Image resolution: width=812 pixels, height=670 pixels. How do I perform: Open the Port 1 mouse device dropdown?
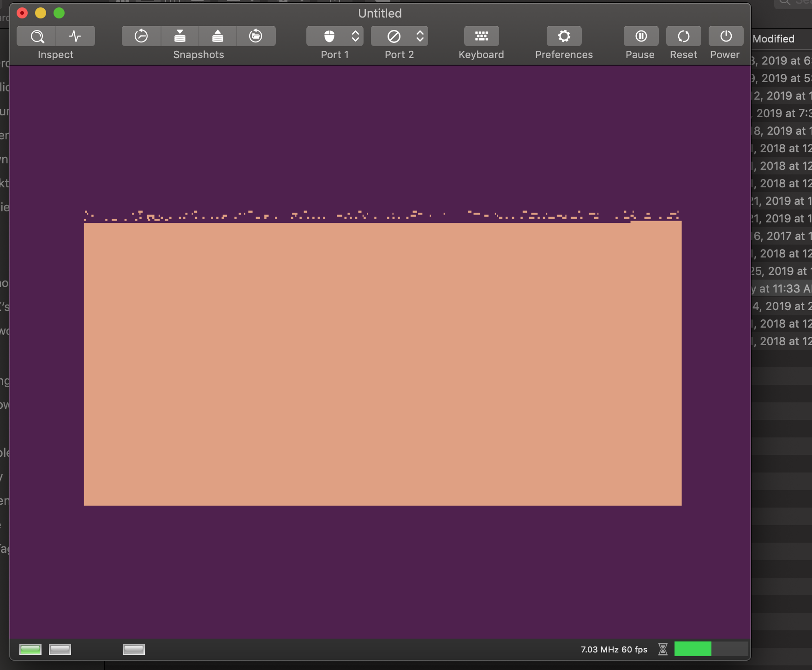click(335, 36)
